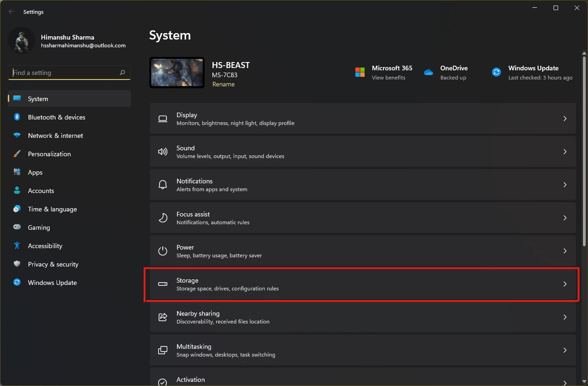Click the Microsoft 365 logo icon

pyautogui.click(x=360, y=72)
